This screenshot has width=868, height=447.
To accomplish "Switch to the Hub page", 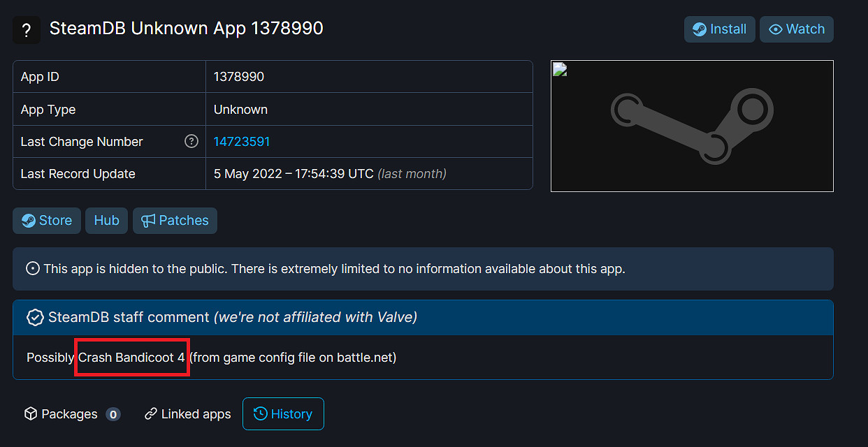I will coord(106,220).
